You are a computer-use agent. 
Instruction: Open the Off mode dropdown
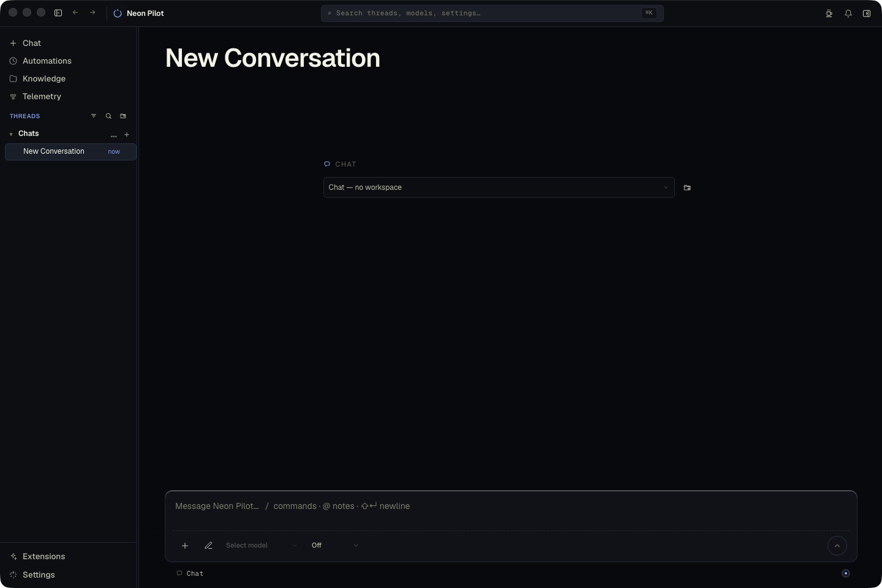(335, 546)
